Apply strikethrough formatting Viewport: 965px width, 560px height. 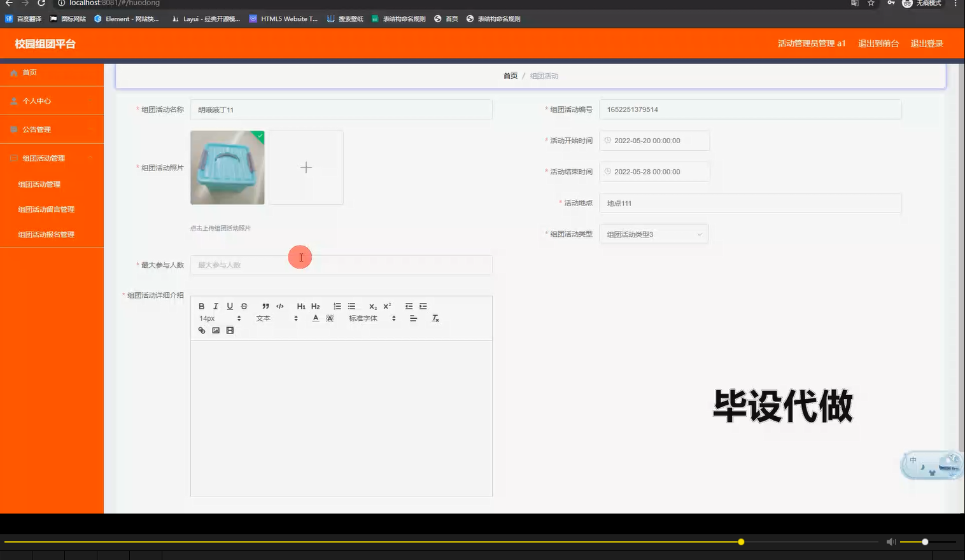coord(244,306)
